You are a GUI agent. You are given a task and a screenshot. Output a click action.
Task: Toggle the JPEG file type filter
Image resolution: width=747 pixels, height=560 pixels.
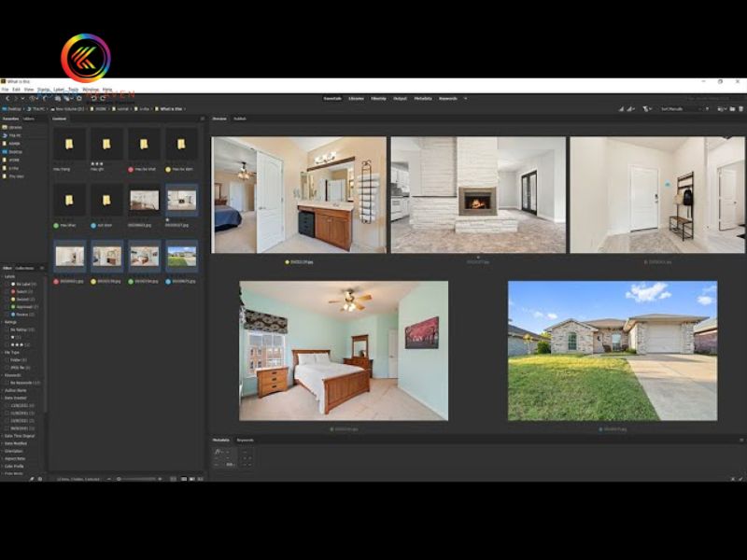coord(7,368)
